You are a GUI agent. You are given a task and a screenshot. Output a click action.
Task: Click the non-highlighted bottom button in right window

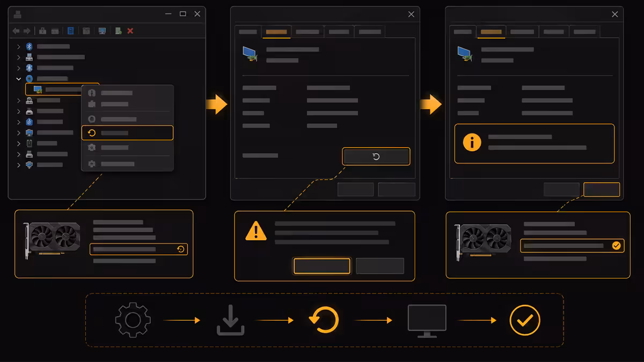pyautogui.click(x=561, y=189)
